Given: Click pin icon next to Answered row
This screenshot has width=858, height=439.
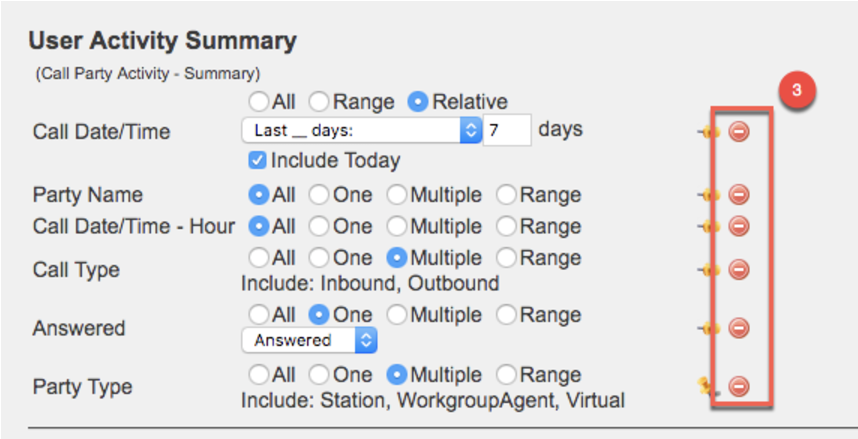Looking at the screenshot, I should point(711,328).
